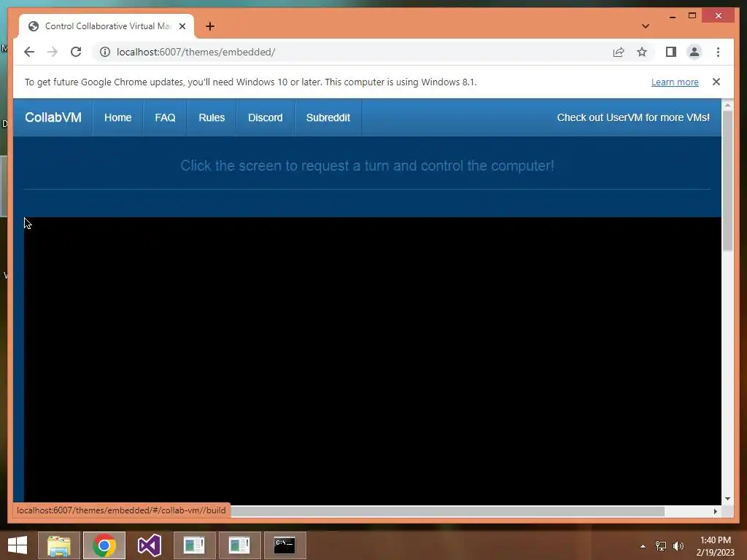Open the Subreddit nav item
Image resolution: width=747 pixels, height=560 pixels.
click(x=328, y=117)
